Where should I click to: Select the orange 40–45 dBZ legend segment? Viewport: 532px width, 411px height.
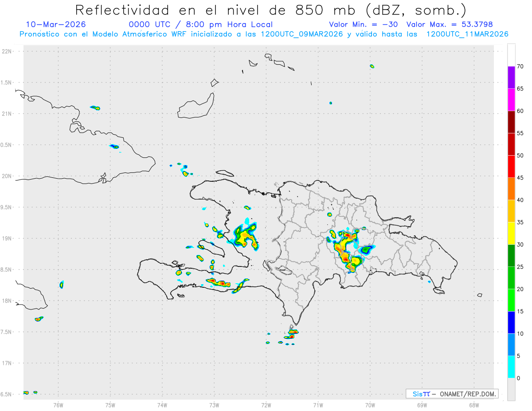tap(511, 189)
